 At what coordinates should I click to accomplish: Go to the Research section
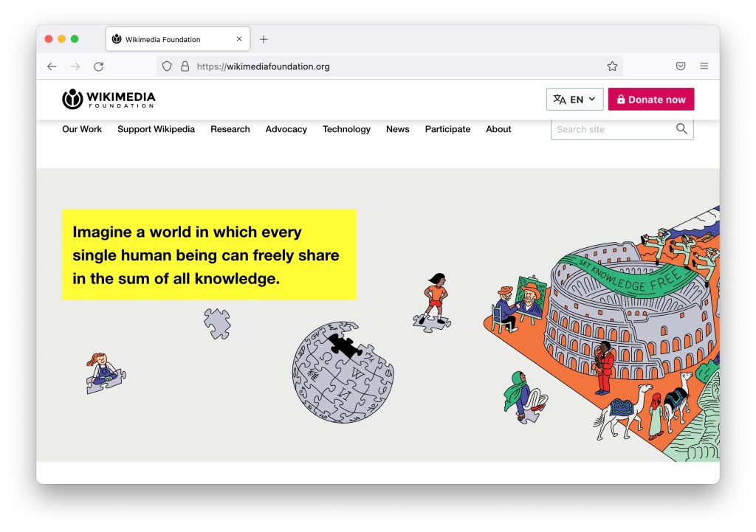(230, 129)
